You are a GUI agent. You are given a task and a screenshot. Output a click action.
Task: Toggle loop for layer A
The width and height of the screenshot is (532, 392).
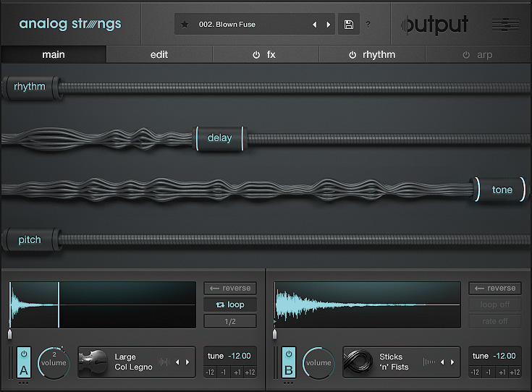click(230, 305)
